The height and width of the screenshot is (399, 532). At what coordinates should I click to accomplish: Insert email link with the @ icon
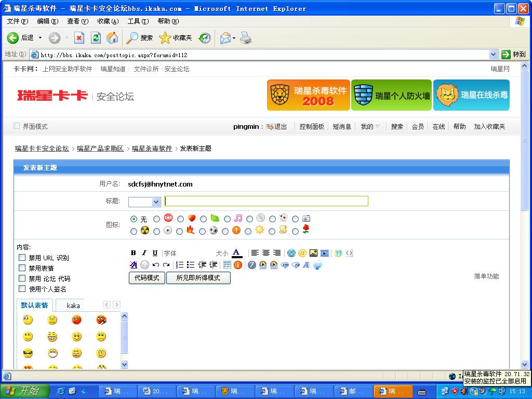point(302,253)
